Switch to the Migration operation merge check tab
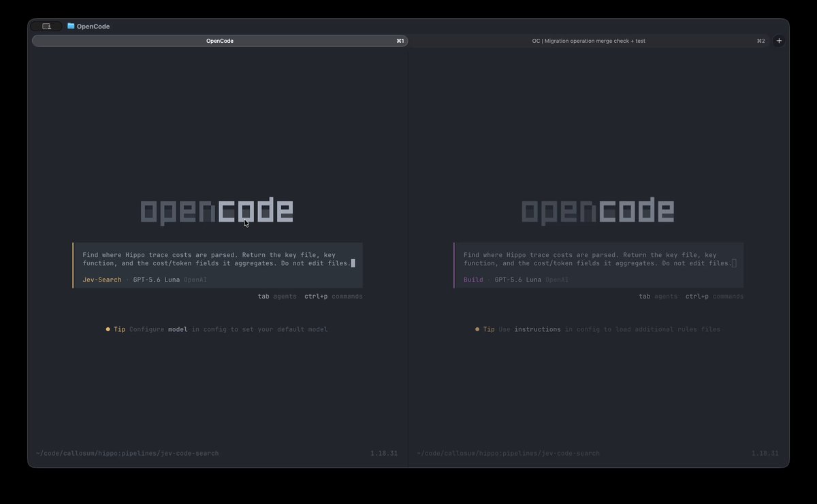Image resolution: width=817 pixels, height=504 pixels. 589,41
